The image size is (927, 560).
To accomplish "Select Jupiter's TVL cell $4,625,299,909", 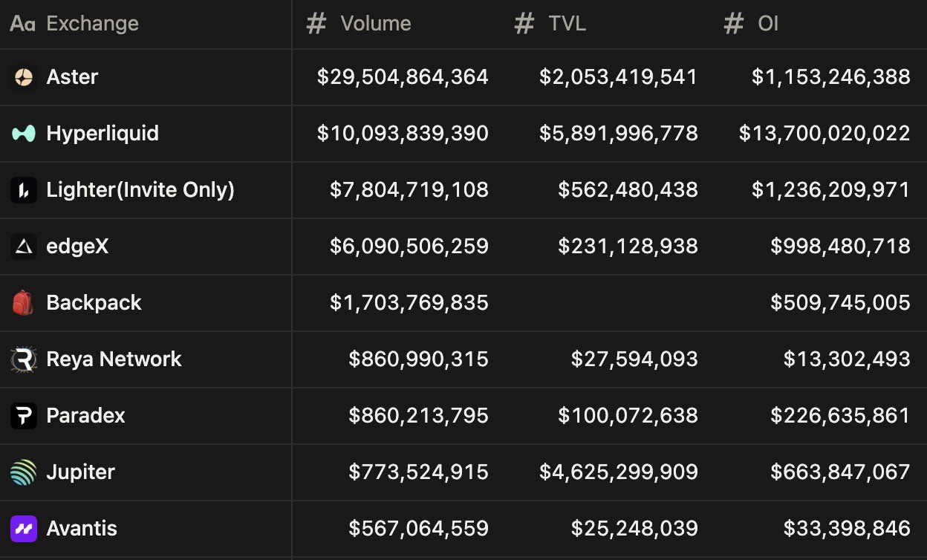I will coord(619,472).
